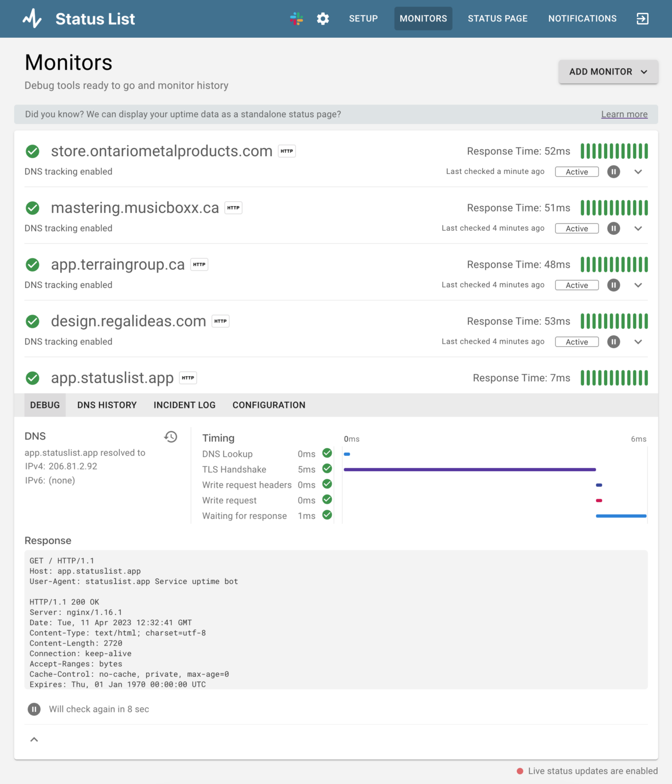Collapse the app.statuslist.app details panel
672x784 pixels.
tap(34, 740)
